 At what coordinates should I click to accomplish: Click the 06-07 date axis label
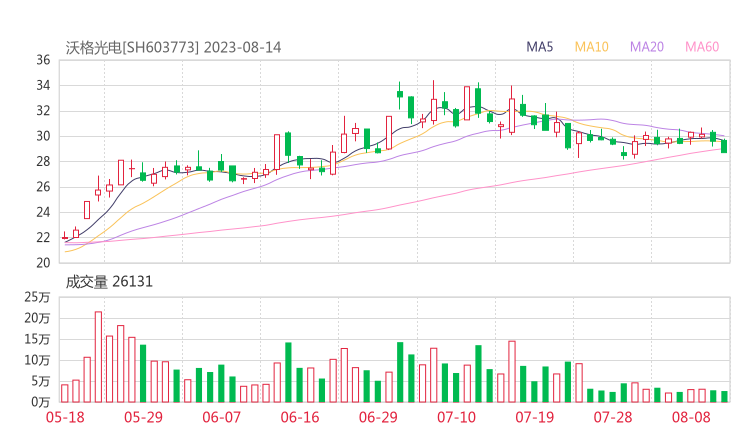(x=222, y=416)
